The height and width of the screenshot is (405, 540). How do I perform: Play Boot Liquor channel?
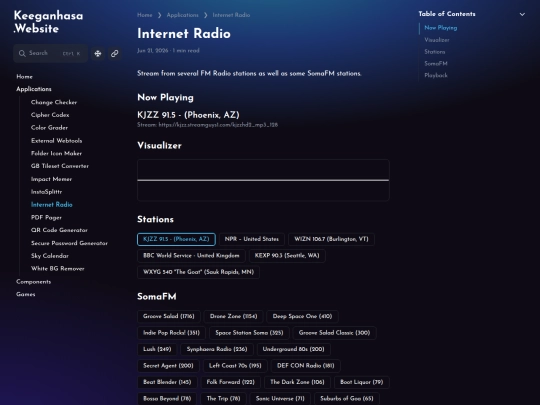click(362, 382)
